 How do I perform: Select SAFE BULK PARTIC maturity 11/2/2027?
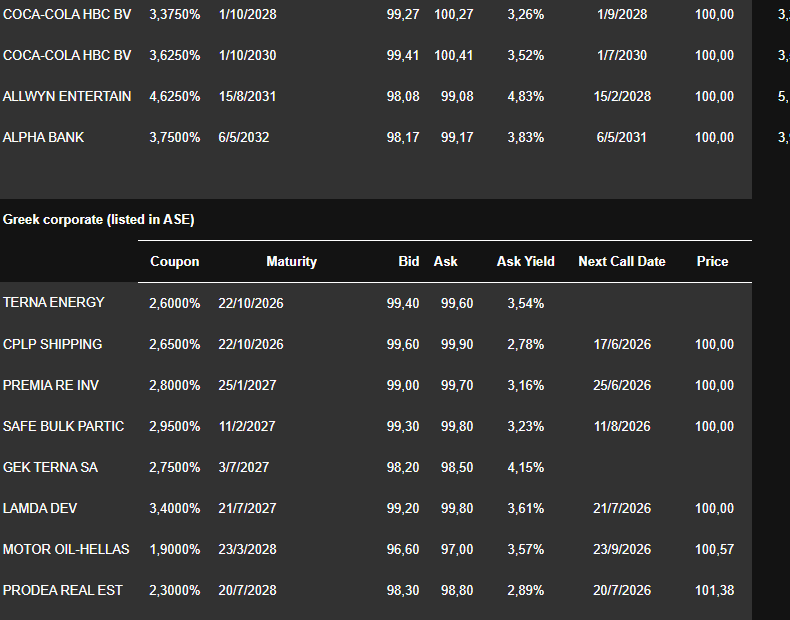pyautogui.click(x=247, y=426)
